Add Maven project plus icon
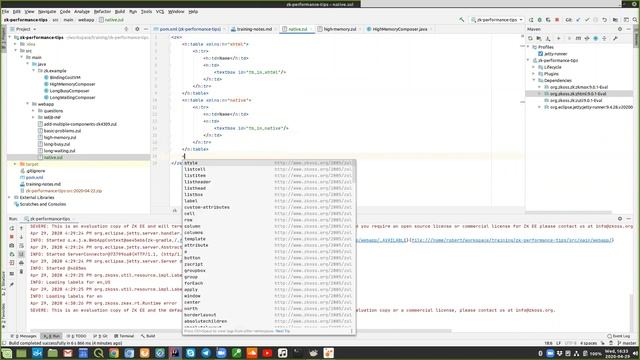Image resolution: width=640 pixels, height=360 pixels. [x=558, y=38]
